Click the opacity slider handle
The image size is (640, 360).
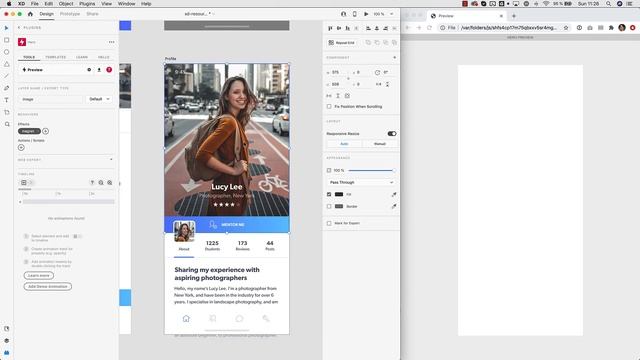pos(393,170)
